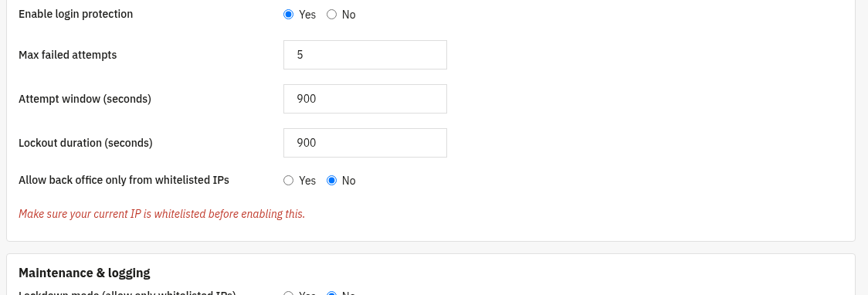Select No for Enable login protection
This screenshot has width=868, height=295.
[x=331, y=15]
